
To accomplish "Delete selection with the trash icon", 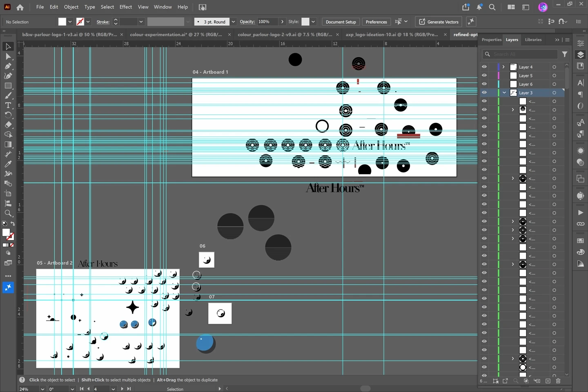I will coord(558,381).
